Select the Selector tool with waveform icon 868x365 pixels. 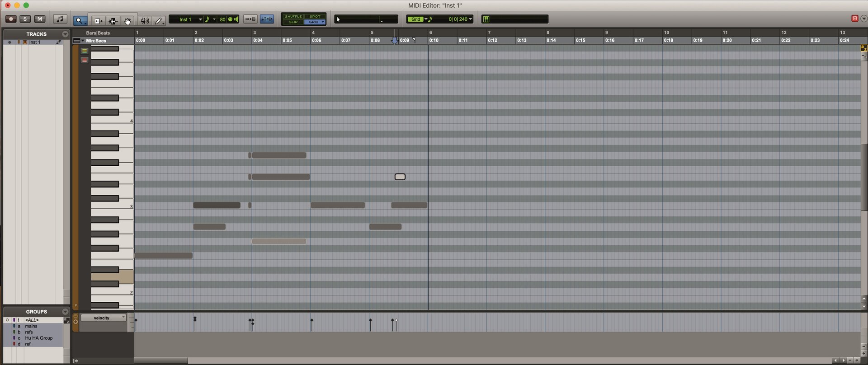pyautogui.click(x=113, y=20)
